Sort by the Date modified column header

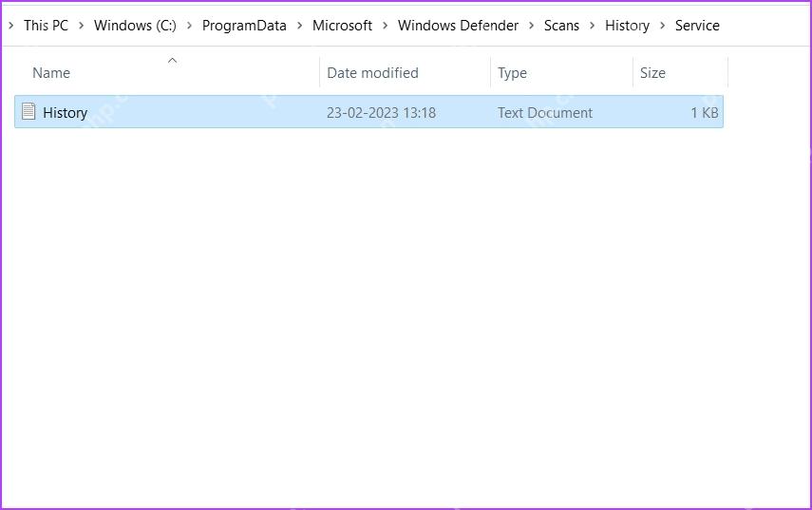(372, 73)
